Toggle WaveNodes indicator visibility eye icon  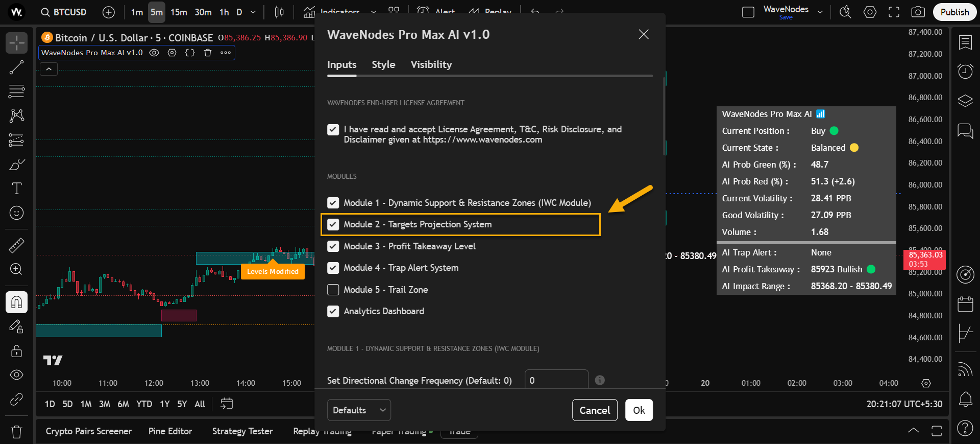tap(154, 53)
